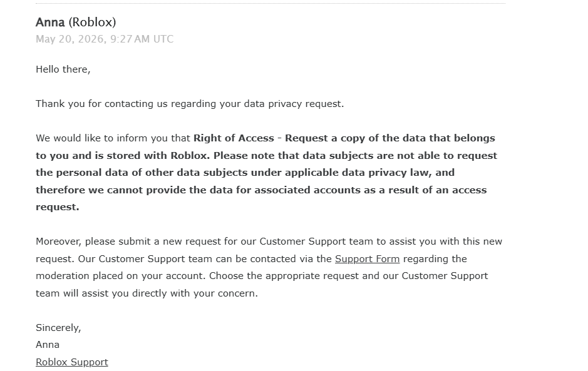Click the (Roblox) label beside sender name

pos(92,22)
